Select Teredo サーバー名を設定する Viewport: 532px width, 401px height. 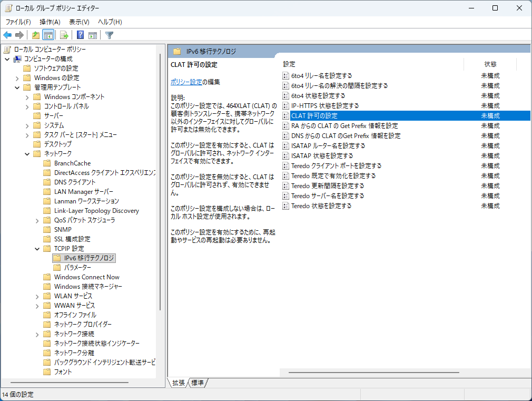point(328,196)
